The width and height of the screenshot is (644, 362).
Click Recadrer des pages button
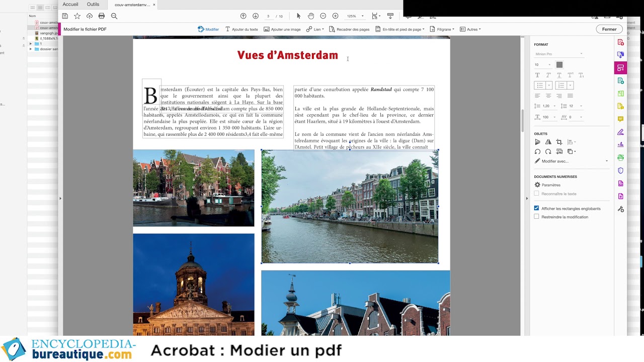[x=349, y=29]
